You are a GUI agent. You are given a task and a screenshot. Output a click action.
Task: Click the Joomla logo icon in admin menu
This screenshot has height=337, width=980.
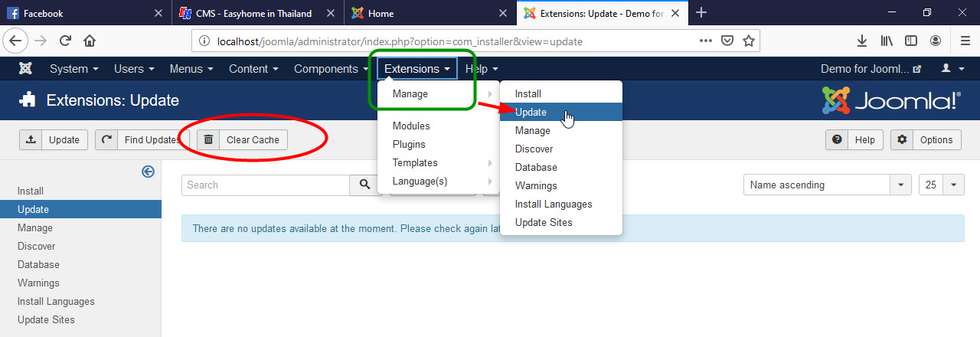[x=25, y=69]
